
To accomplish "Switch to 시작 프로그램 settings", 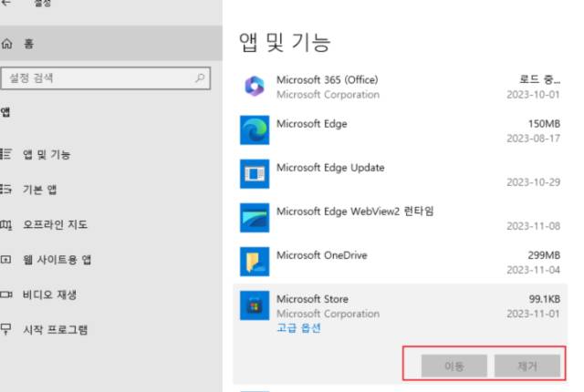I will click(x=55, y=330).
